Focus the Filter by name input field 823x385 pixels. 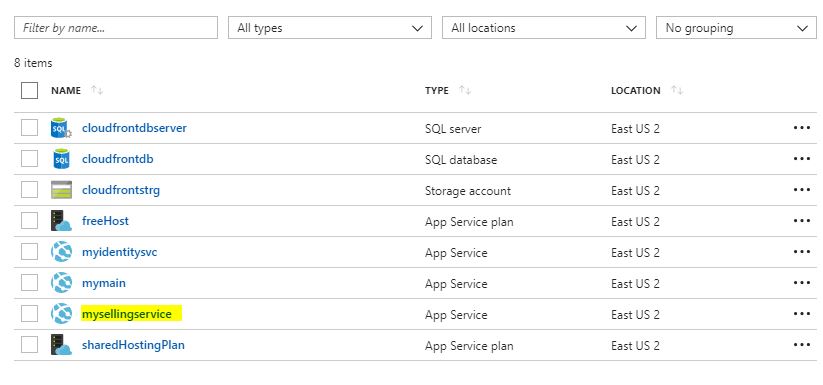tap(116, 28)
